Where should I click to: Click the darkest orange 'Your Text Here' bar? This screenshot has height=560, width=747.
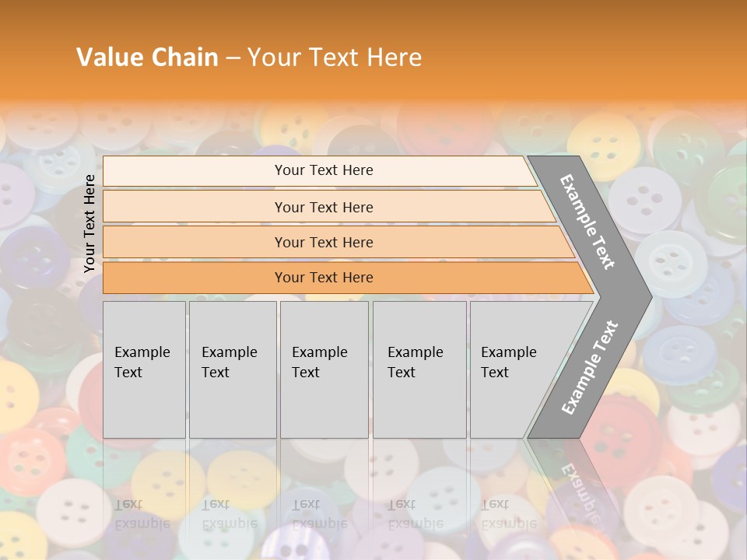pyautogui.click(x=348, y=278)
